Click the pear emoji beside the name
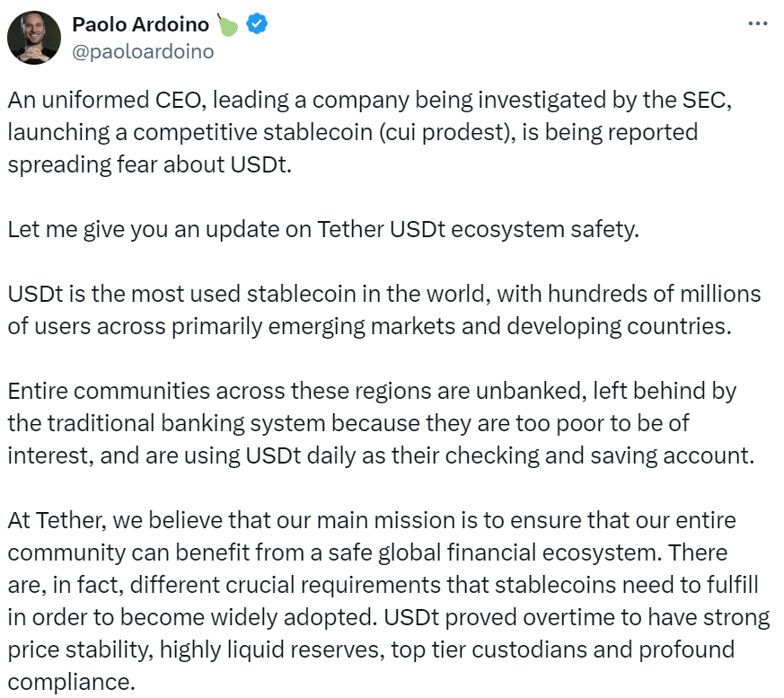The image size is (784, 698). point(227,24)
